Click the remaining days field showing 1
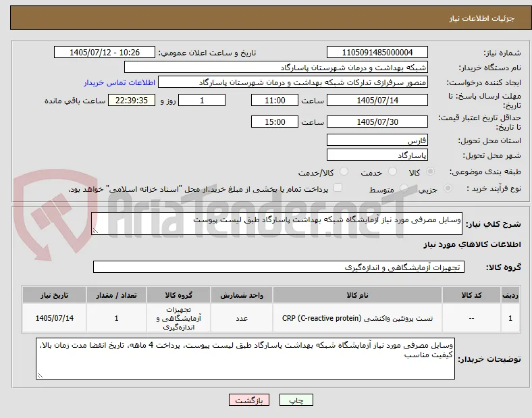Image resolution: width=532 pixels, height=418 pixels. (202, 100)
